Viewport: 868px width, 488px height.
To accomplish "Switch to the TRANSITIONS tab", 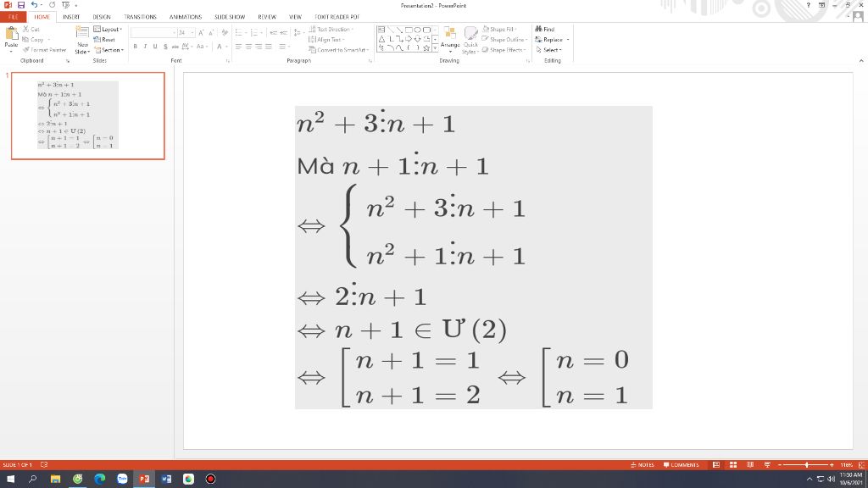I will (140, 17).
